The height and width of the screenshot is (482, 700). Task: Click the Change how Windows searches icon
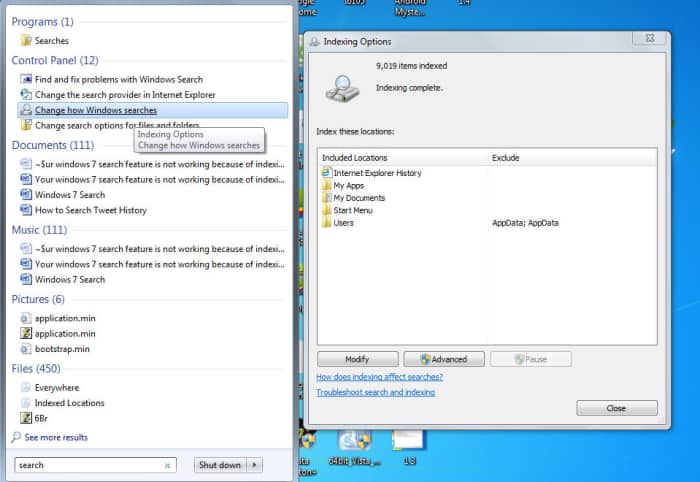click(26, 110)
